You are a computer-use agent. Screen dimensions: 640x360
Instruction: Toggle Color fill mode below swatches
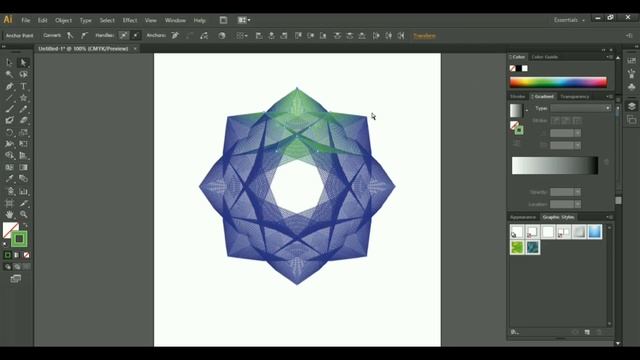8,255
